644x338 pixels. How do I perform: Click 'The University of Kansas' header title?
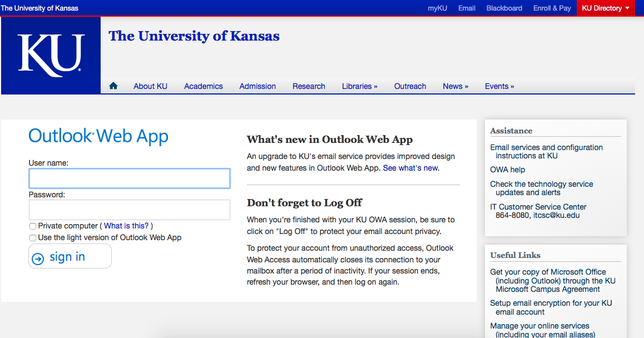[x=194, y=36]
